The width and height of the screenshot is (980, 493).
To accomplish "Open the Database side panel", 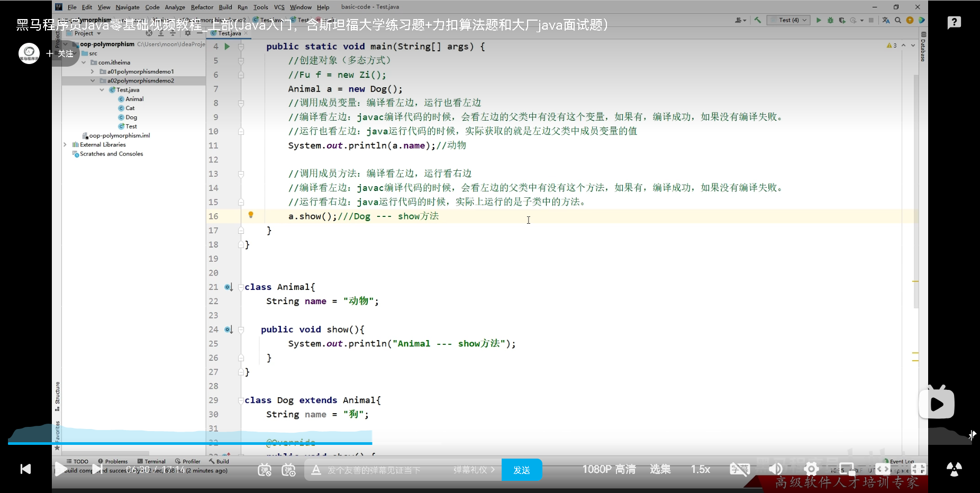I will tap(923, 48).
